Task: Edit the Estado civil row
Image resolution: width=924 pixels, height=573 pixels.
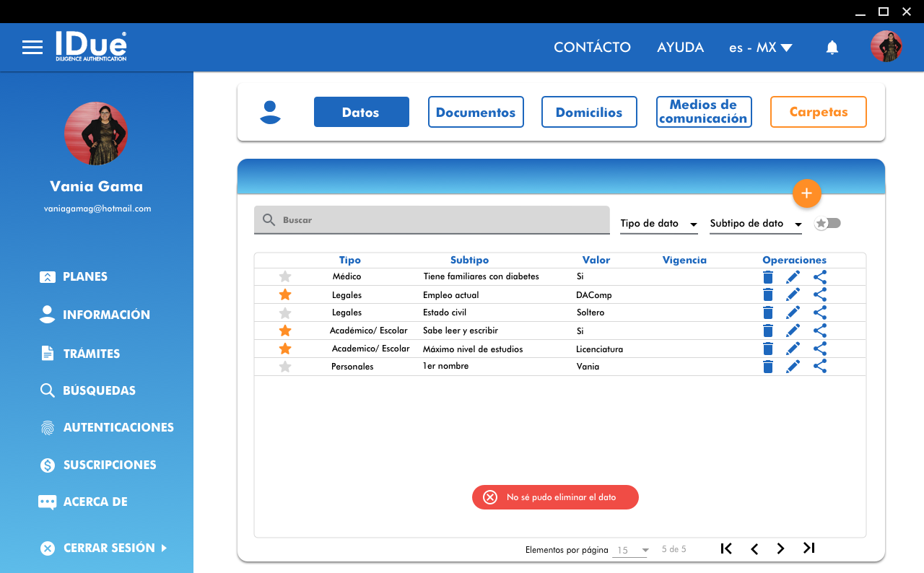Action: [x=793, y=312]
